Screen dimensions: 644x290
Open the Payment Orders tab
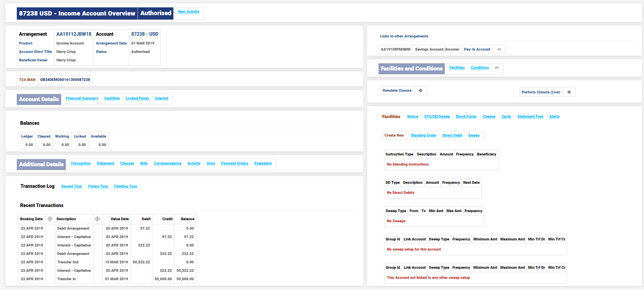click(x=235, y=164)
